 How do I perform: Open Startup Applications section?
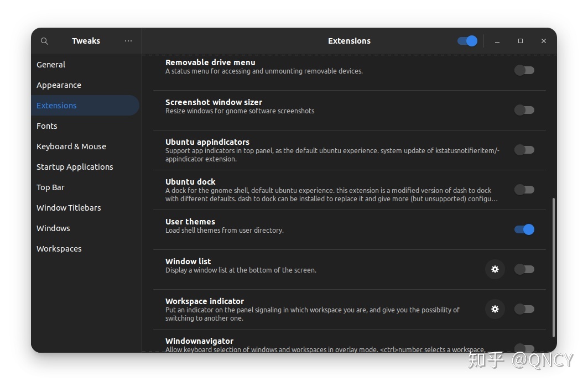pos(85,167)
